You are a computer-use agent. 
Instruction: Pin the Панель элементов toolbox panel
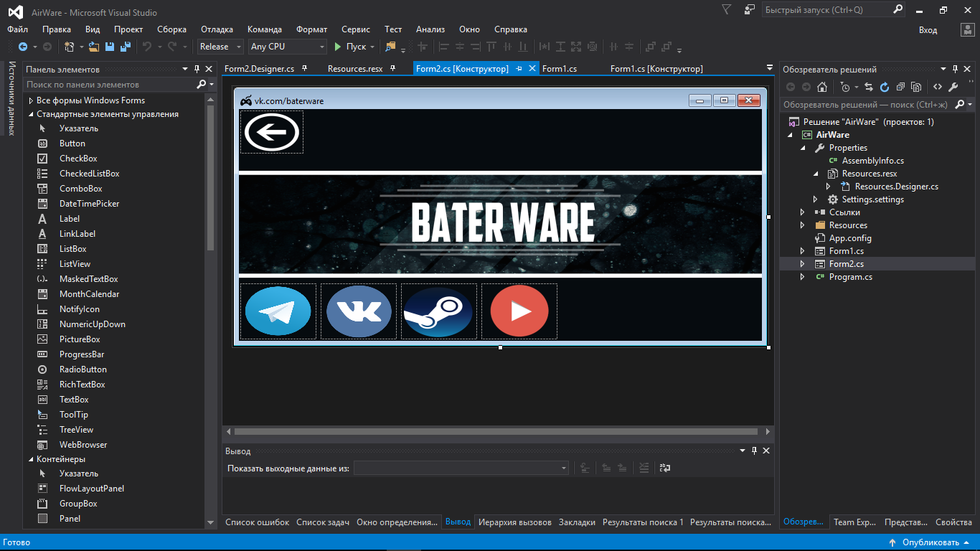(x=197, y=69)
